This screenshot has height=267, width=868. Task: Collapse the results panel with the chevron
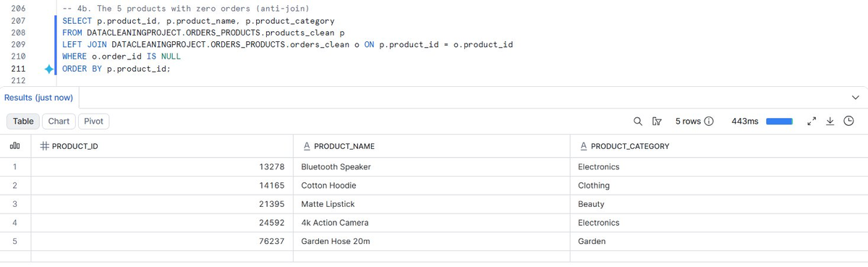(x=856, y=98)
